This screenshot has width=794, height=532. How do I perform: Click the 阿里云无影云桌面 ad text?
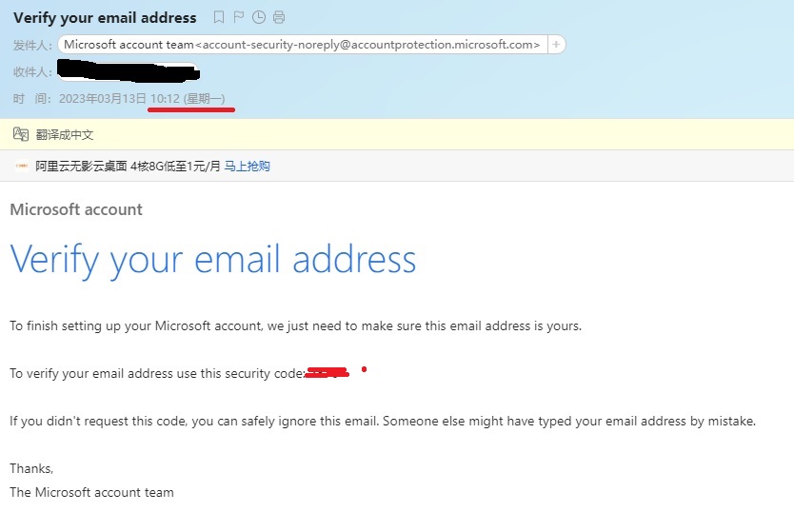128,166
